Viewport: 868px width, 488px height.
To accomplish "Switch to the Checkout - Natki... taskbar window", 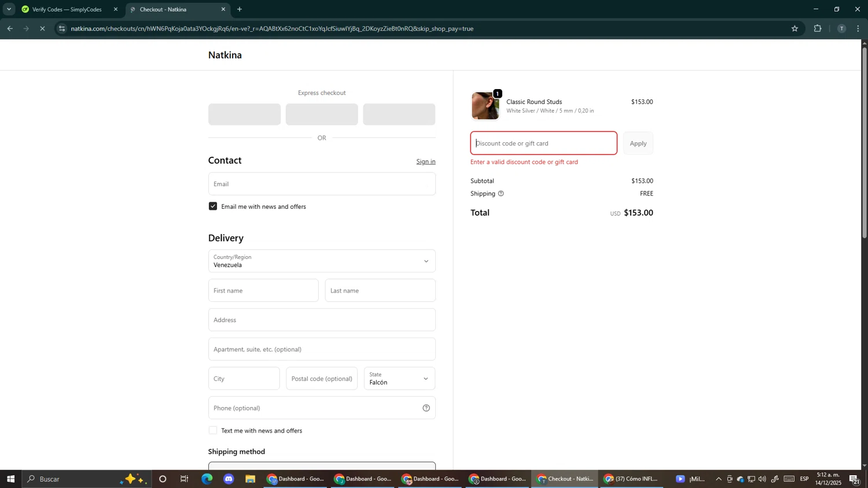I will coord(565,479).
